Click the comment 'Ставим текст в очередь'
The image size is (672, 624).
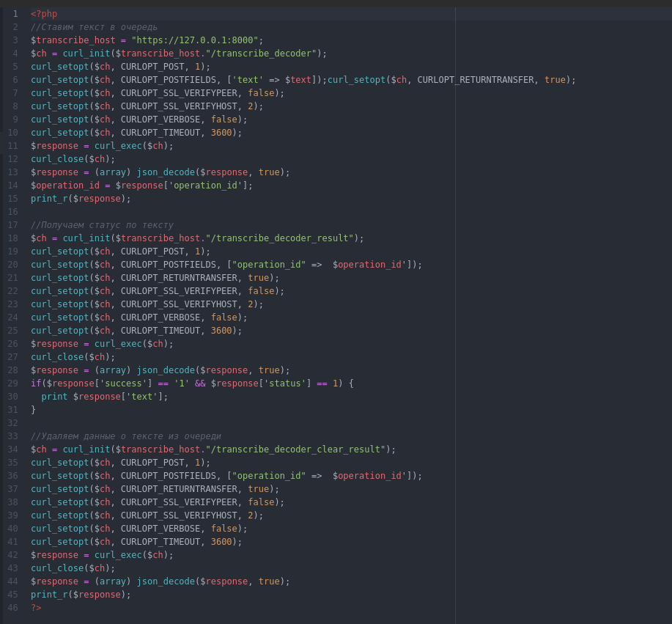[x=94, y=27]
